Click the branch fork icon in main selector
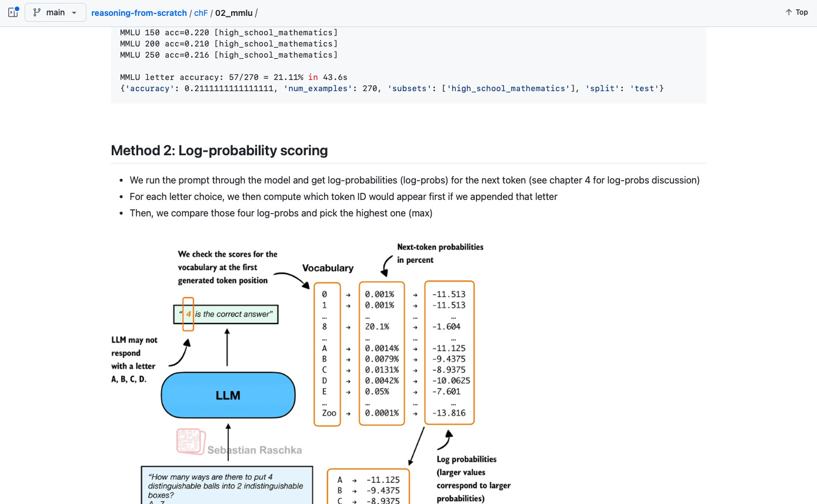 click(x=37, y=12)
